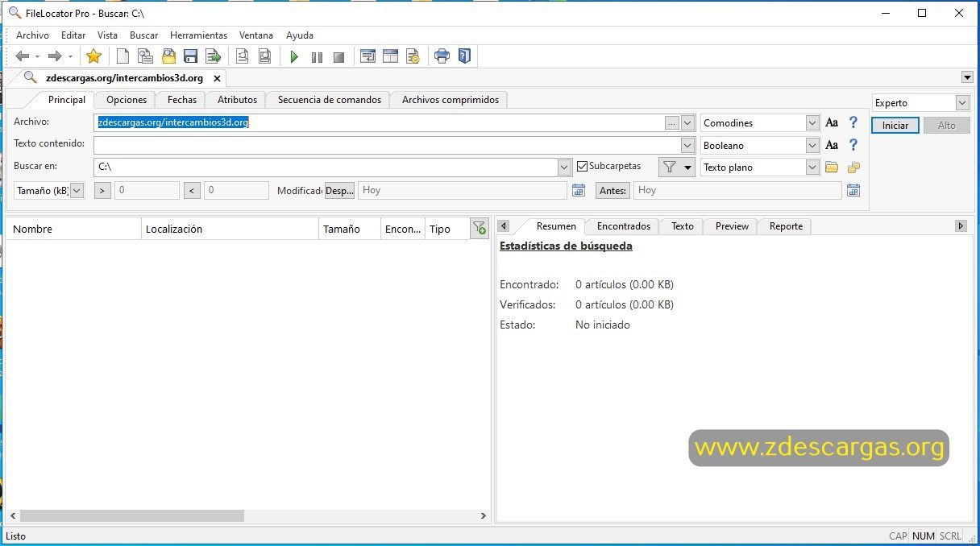Open the Texto plano dropdown
980x546 pixels.
pyautogui.click(x=812, y=168)
